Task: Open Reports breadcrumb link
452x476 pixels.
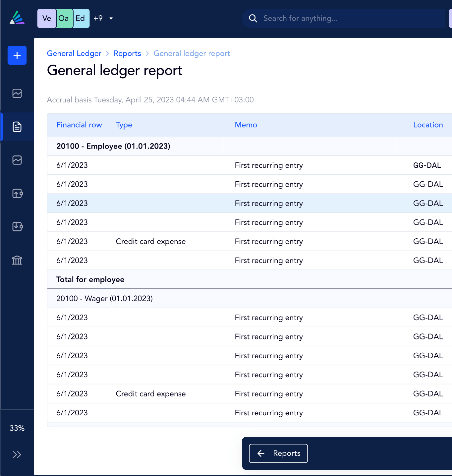Action: (127, 54)
